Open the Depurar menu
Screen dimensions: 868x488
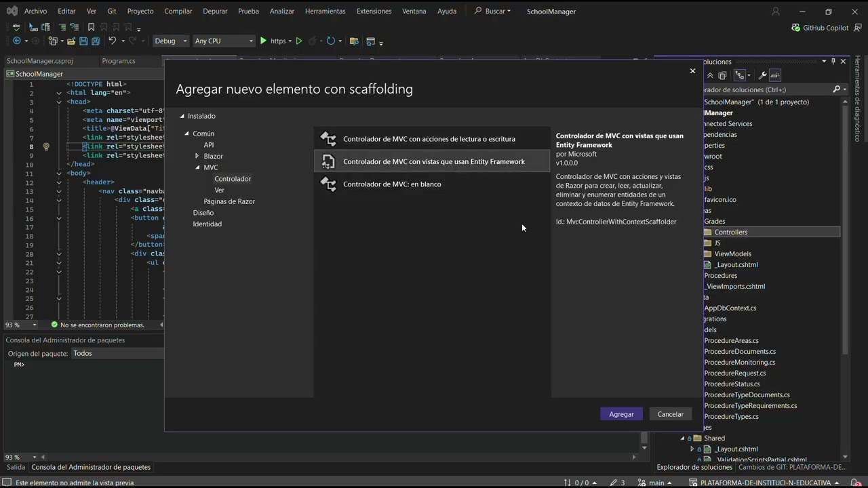coord(215,12)
